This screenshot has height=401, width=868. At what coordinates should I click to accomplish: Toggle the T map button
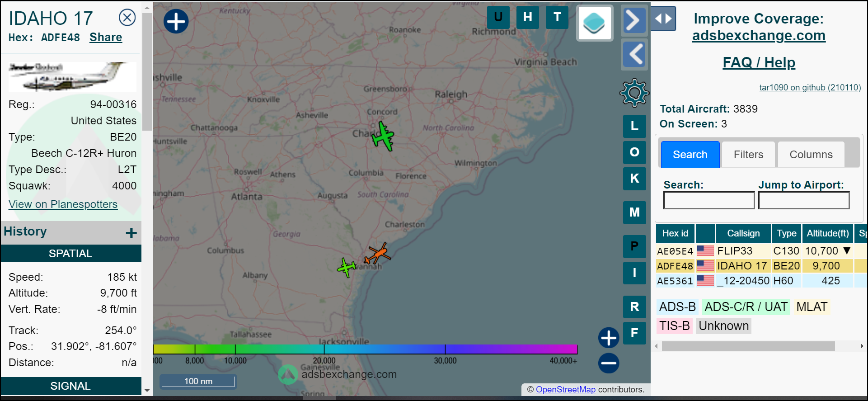(x=557, y=17)
